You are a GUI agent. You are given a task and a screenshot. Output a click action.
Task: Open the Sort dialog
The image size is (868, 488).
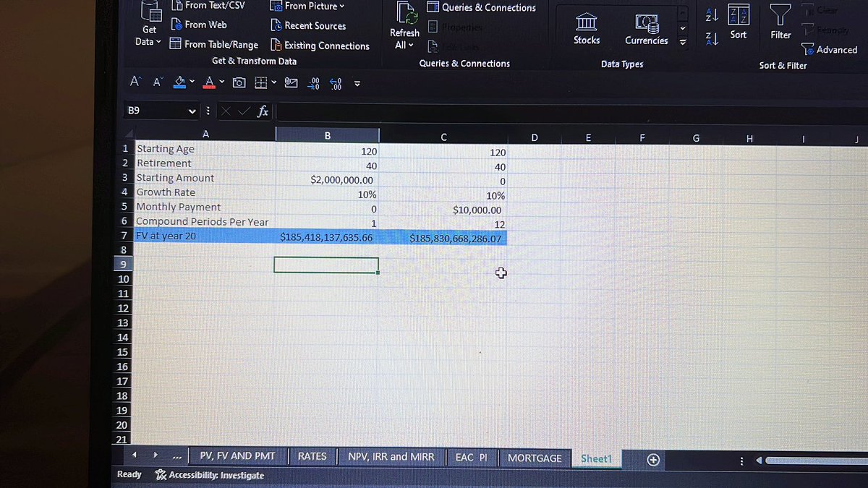click(739, 21)
